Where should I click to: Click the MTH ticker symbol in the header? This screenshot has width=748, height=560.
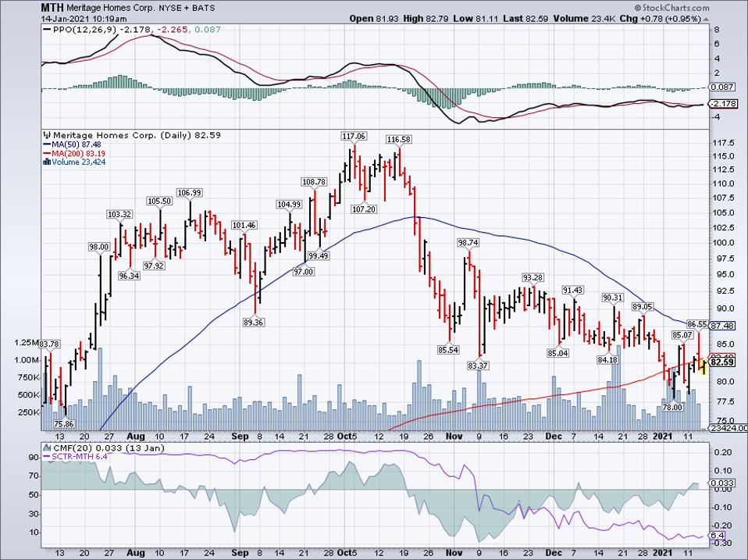pos(52,8)
